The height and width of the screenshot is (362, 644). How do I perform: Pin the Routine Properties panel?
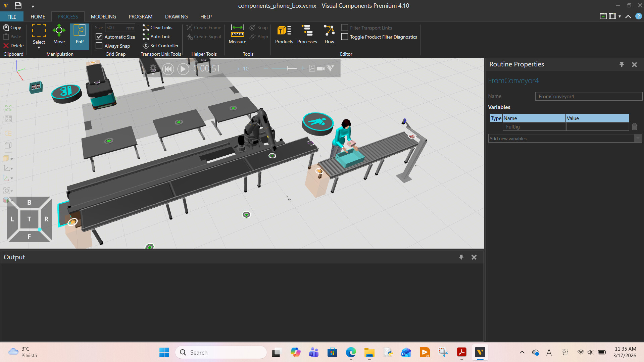coord(622,64)
